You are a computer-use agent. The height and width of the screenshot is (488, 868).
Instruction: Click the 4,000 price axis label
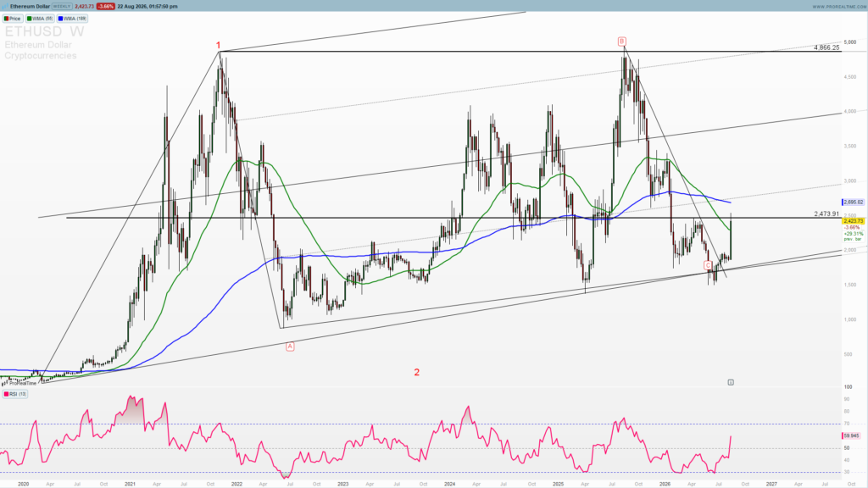(849, 111)
